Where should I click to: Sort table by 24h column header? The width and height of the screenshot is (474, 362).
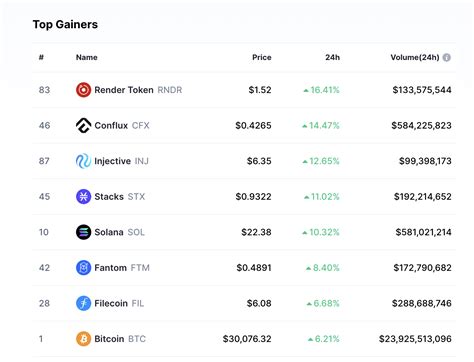tap(332, 57)
